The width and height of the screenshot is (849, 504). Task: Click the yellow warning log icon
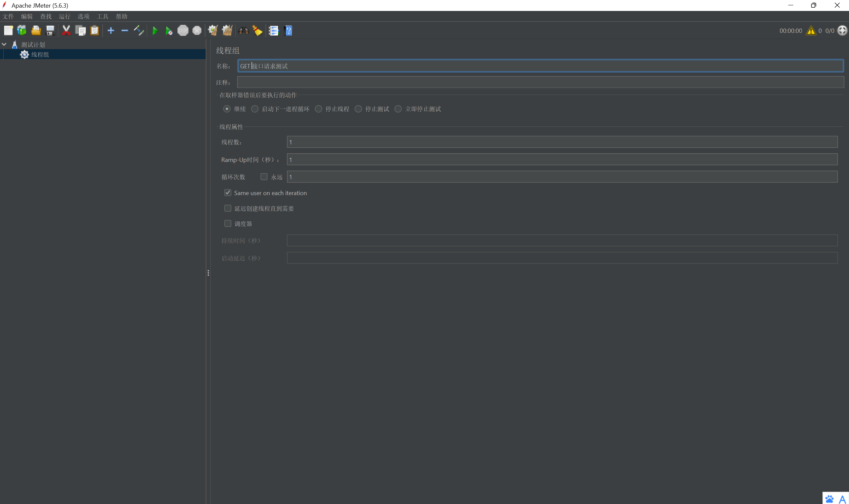(811, 31)
